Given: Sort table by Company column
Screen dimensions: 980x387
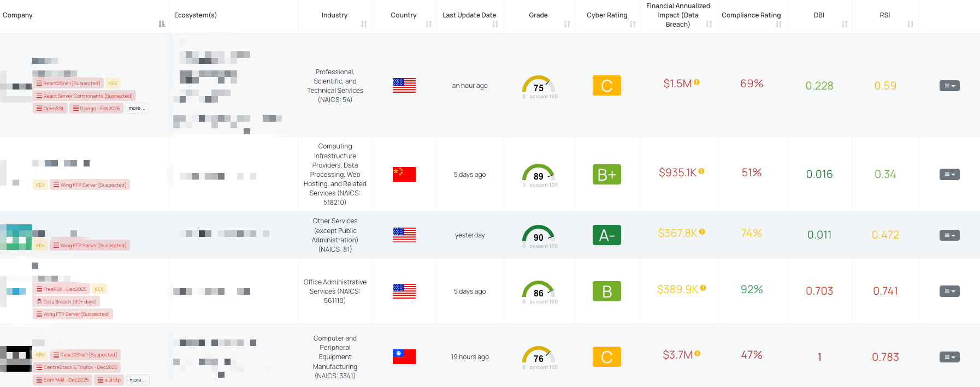Looking at the screenshot, I should pos(162,24).
